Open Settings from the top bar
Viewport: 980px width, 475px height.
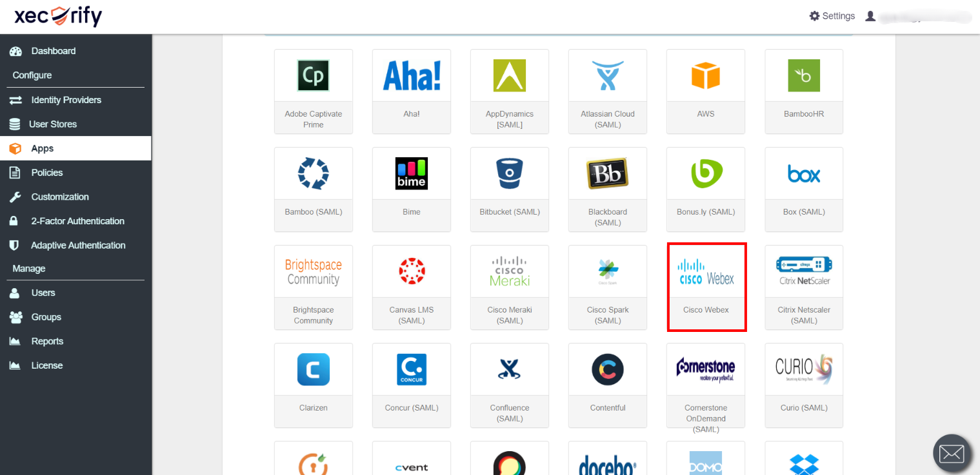832,15
